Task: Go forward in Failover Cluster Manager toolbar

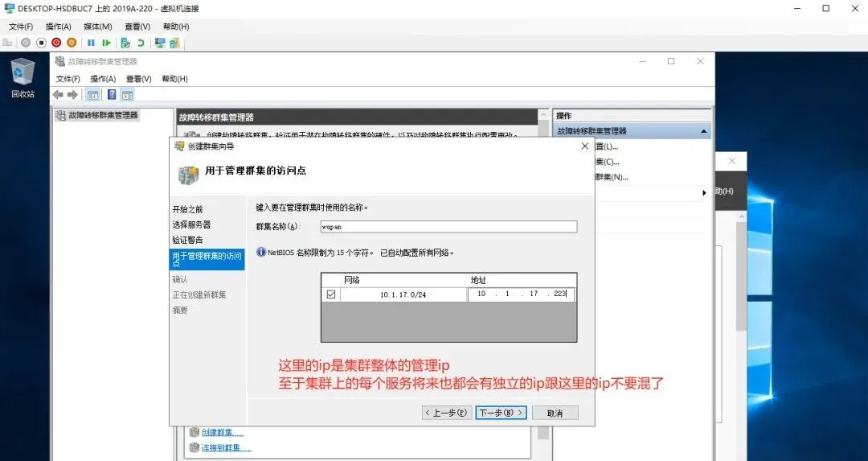Action: coord(72,95)
